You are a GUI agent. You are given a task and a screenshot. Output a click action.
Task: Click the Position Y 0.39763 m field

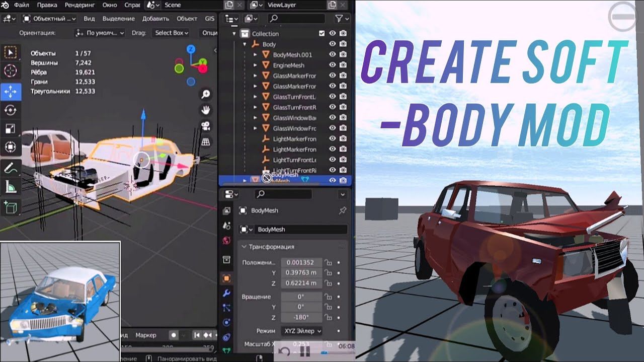click(x=301, y=272)
